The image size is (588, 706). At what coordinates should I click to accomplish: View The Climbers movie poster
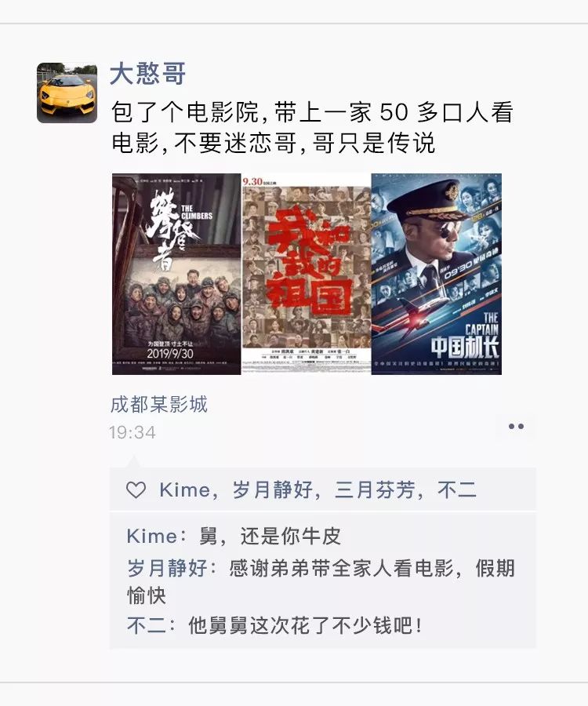[x=176, y=274]
